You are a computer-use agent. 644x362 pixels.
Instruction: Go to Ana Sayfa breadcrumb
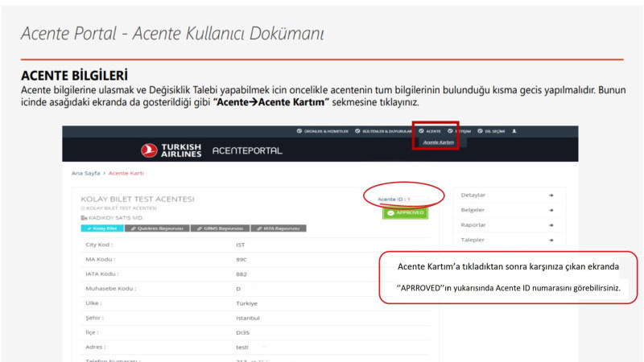(86, 173)
